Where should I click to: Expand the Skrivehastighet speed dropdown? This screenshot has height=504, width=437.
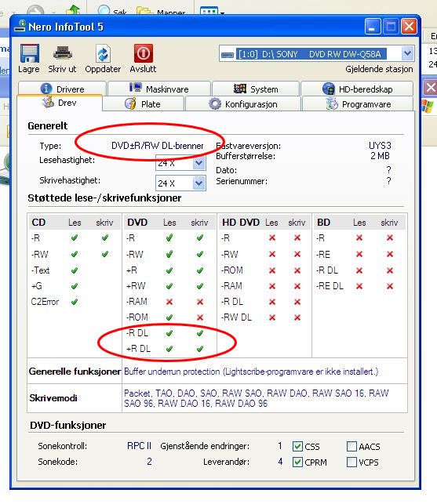click(x=198, y=183)
